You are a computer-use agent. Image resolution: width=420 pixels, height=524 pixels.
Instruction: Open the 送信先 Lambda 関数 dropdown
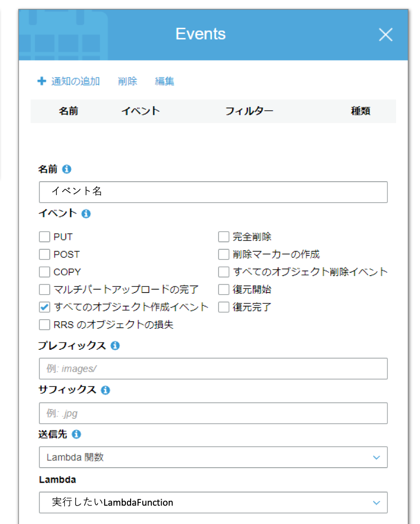pyautogui.click(x=213, y=457)
